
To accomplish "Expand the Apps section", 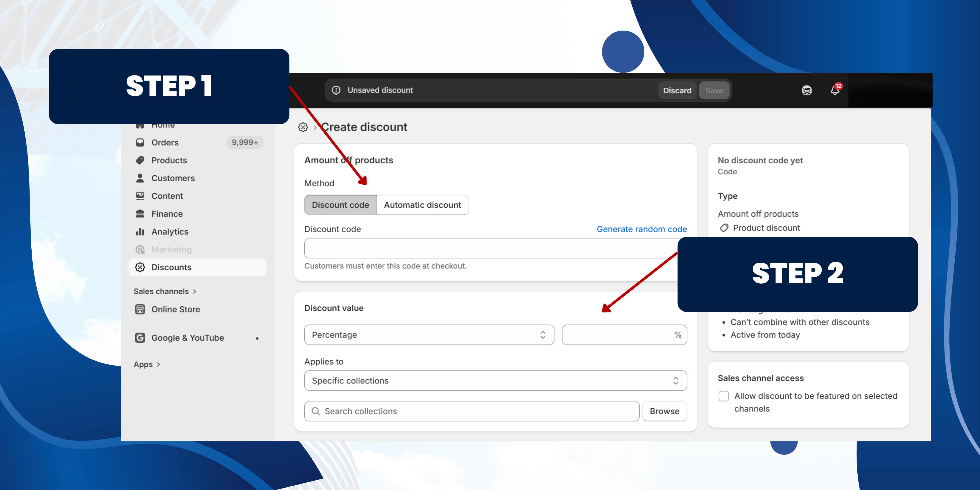I will click(147, 364).
